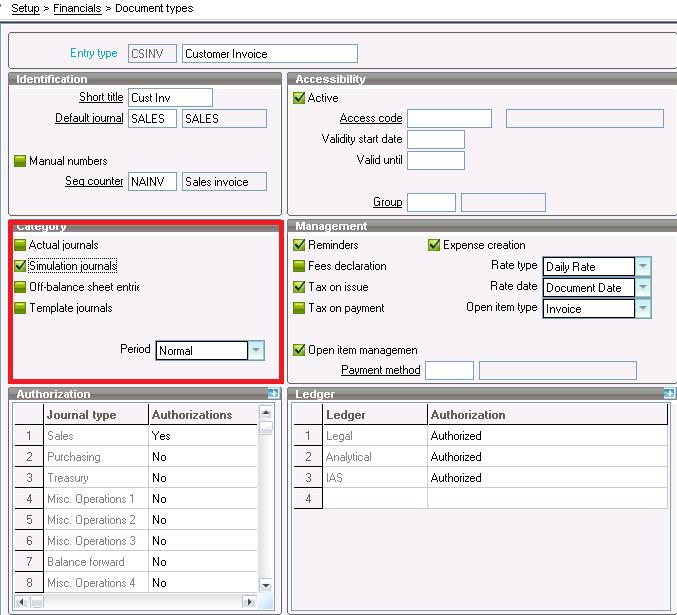The width and height of the screenshot is (677, 615).
Task: Select the Purchasing journal type row
Action: [96, 456]
